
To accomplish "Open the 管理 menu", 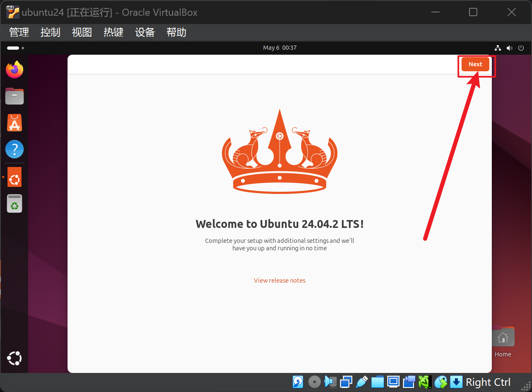I will pyautogui.click(x=19, y=32).
